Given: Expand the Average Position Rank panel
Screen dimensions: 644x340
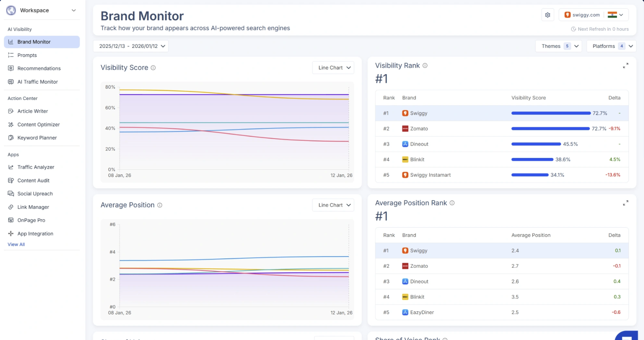Looking at the screenshot, I should 625,203.
